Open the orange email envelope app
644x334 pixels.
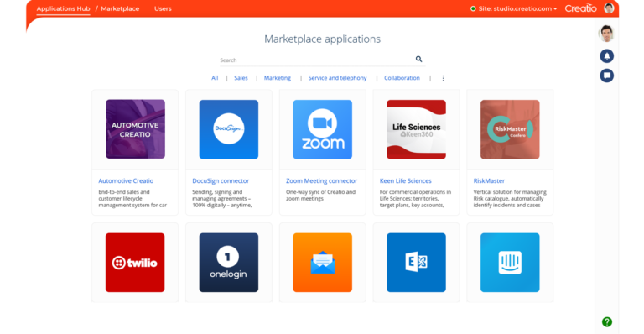click(322, 263)
